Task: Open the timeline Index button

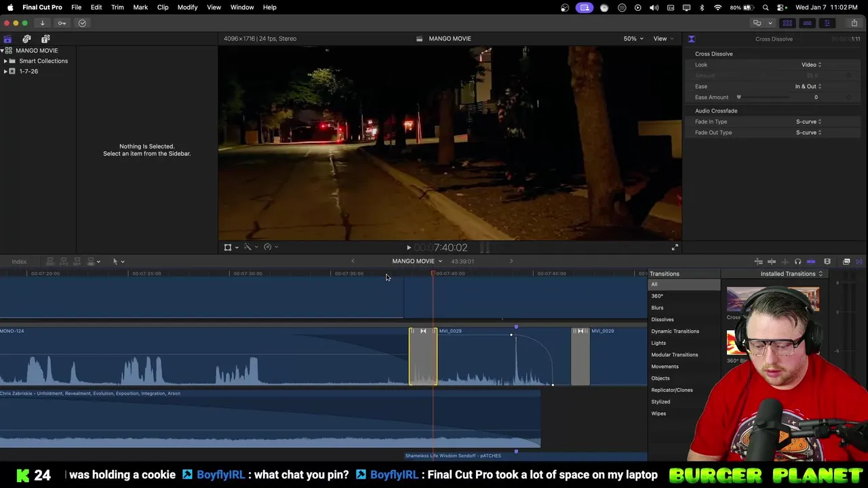Action: click(x=19, y=262)
